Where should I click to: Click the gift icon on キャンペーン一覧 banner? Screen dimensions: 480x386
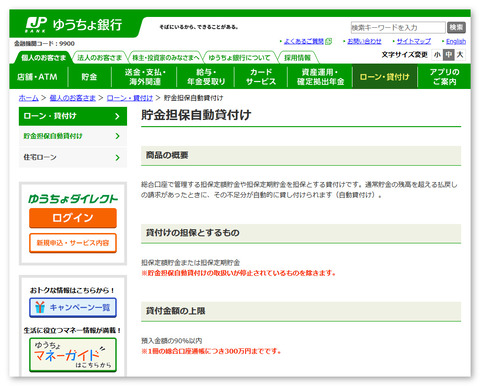(x=40, y=307)
